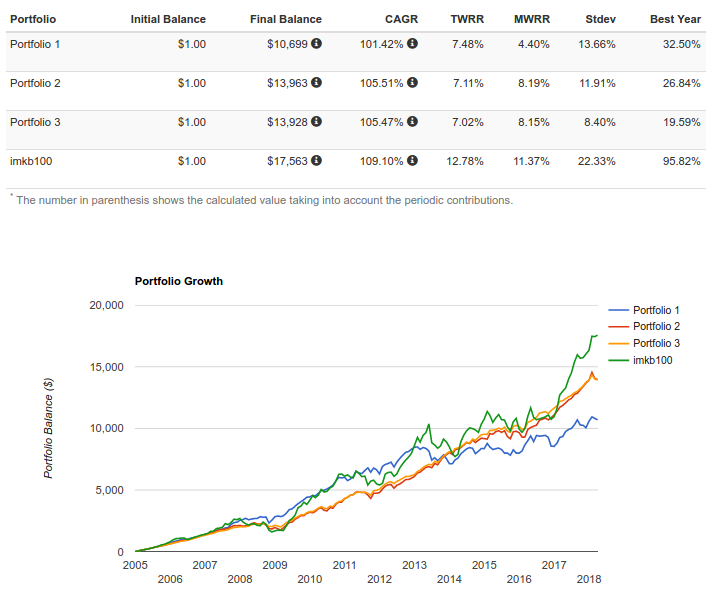This screenshot has height=595, width=706.
Task: Click the CAGR column header
Action: (x=401, y=19)
